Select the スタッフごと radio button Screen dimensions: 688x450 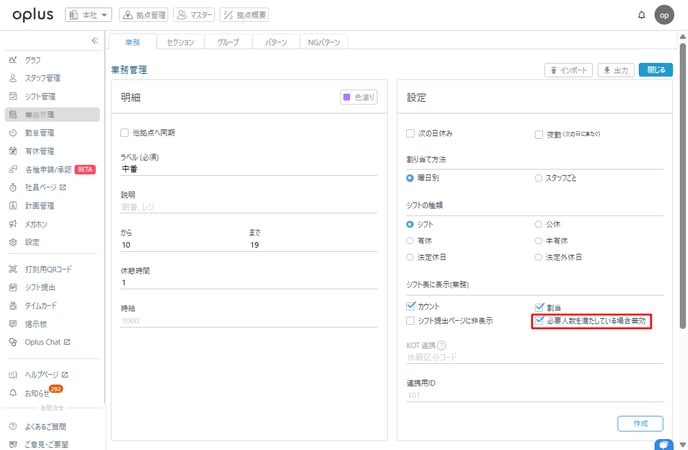[x=540, y=178]
